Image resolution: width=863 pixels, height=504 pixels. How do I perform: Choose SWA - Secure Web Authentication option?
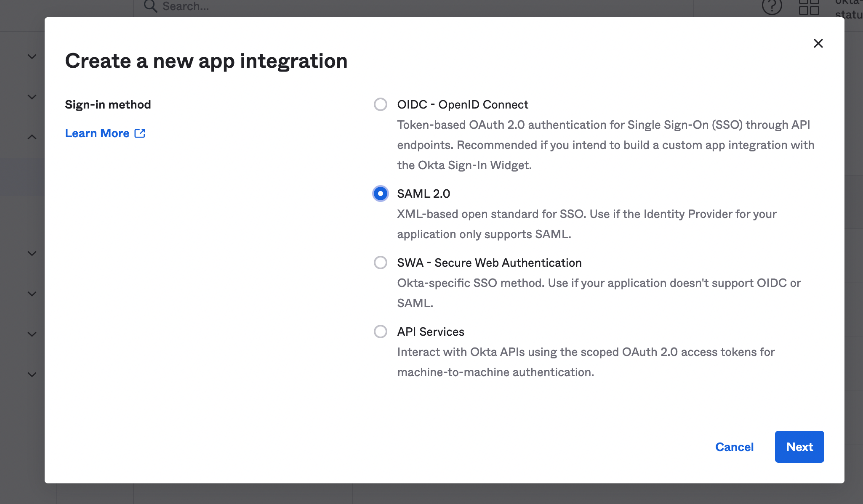381,263
